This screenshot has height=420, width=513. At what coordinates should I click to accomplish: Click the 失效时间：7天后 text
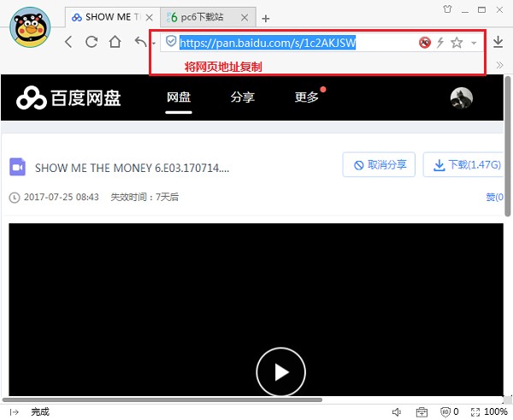[144, 197]
